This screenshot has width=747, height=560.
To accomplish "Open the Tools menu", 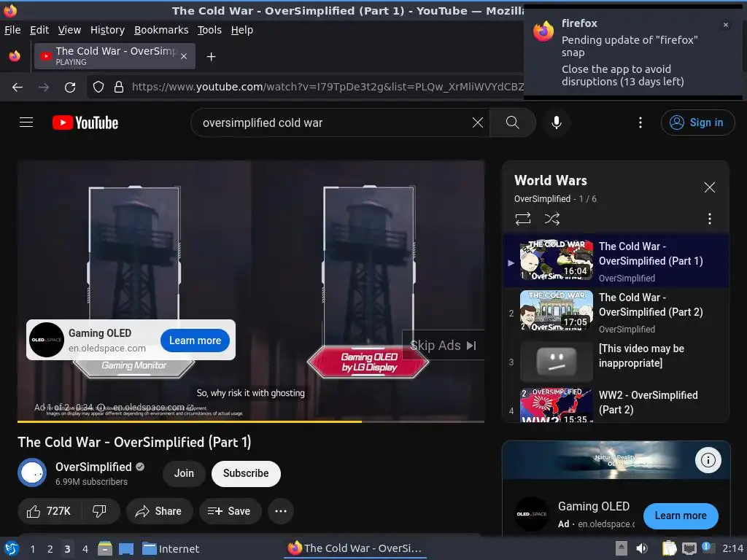I will point(209,30).
